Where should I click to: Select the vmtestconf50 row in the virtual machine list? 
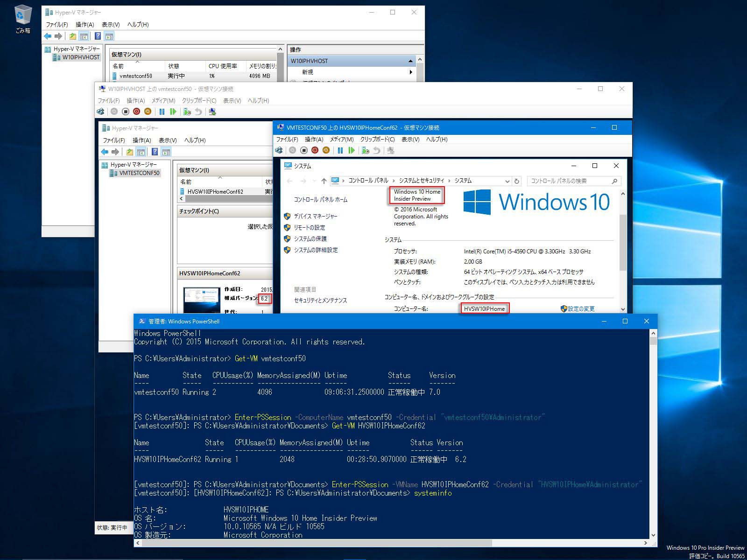pyautogui.click(x=194, y=76)
